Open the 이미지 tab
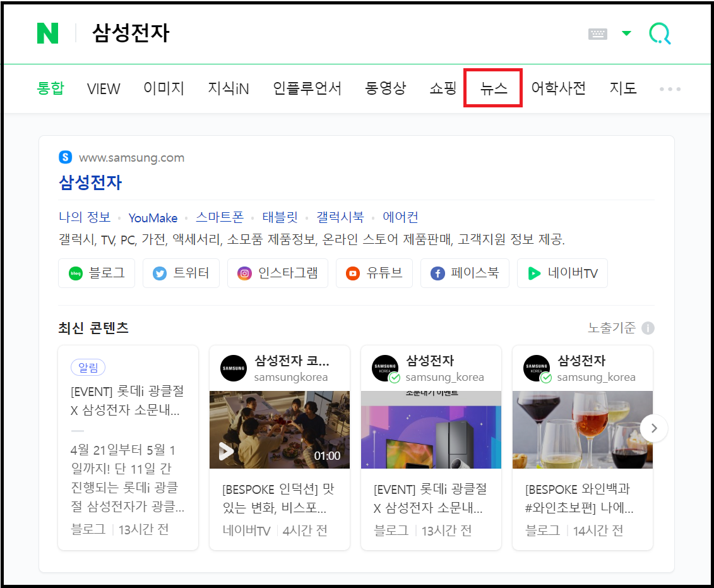 tap(164, 88)
